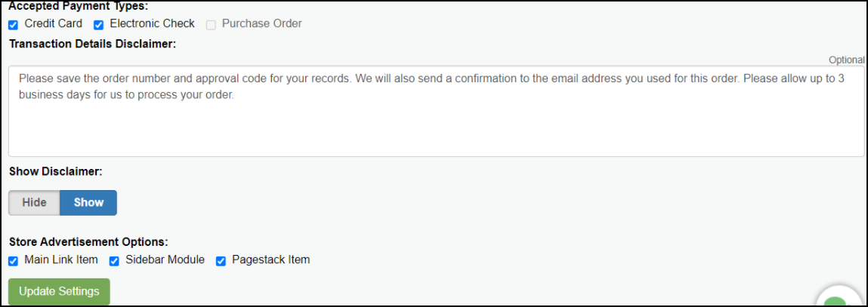Open the green chat widget bubble
Screen dimensions: 868x307
click(x=839, y=298)
